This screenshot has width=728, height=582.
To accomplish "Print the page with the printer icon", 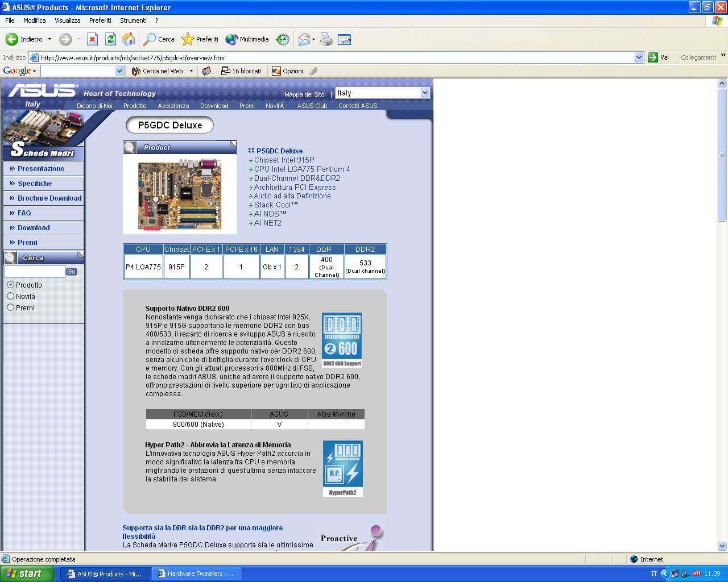I will pyautogui.click(x=326, y=39).
